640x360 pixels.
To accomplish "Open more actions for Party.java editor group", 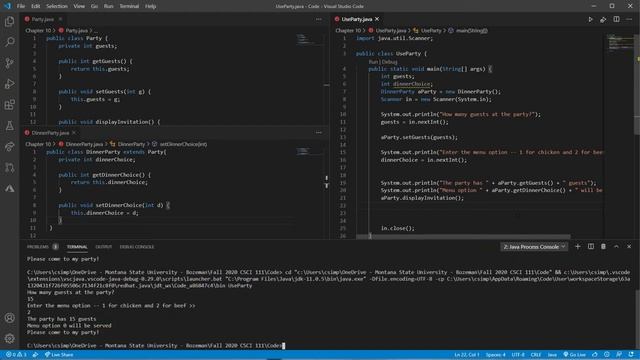I will click(318, 19).
